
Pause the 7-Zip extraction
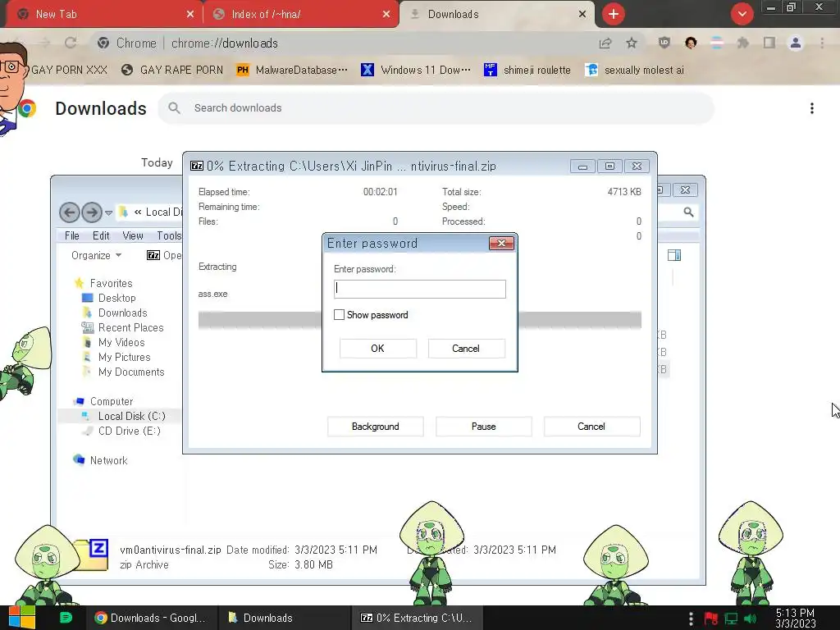click(483, 427)
